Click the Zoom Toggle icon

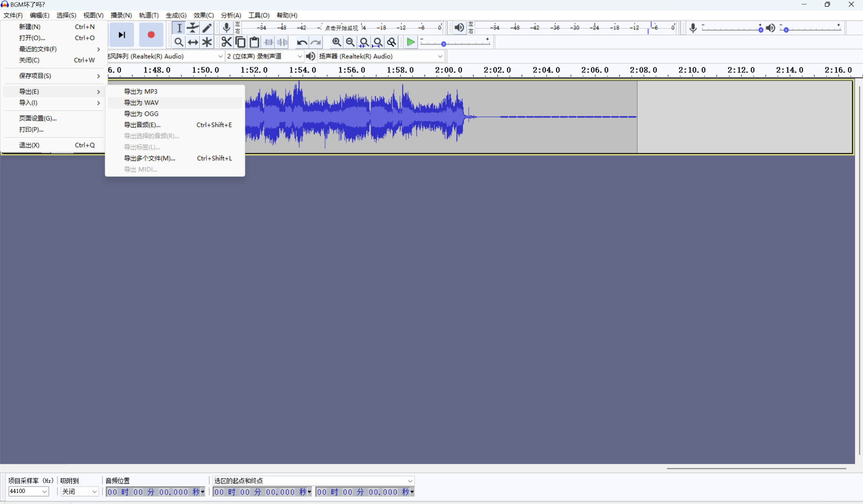tap(392, 42)
